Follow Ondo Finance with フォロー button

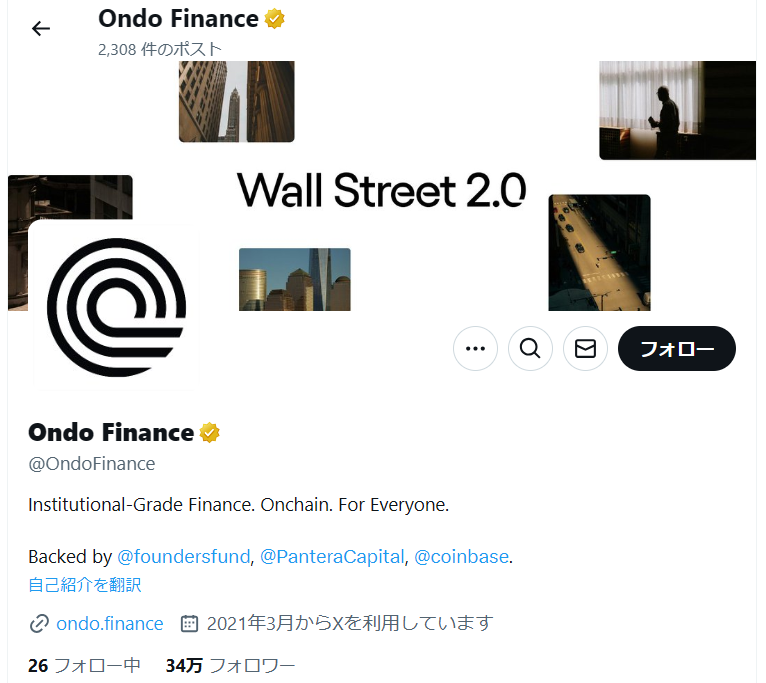tap(677, 348)
